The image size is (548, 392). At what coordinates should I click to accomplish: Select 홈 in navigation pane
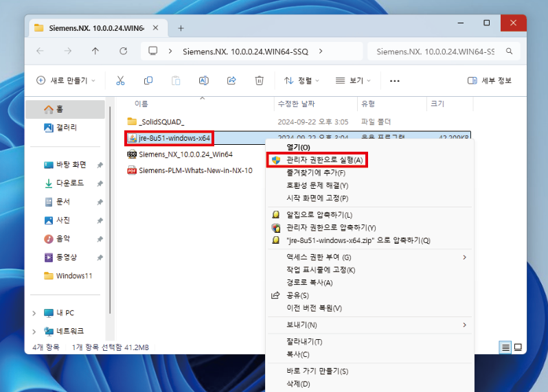click(65, 109)
